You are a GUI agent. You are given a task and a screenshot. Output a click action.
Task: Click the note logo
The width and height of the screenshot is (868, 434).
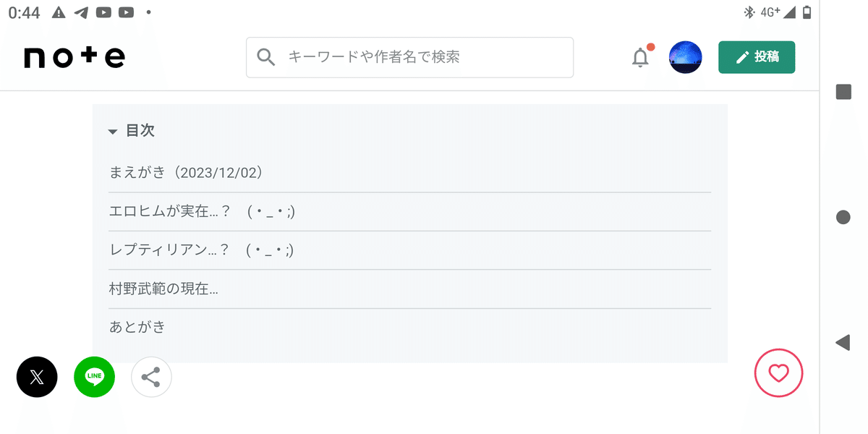point(75,57)
